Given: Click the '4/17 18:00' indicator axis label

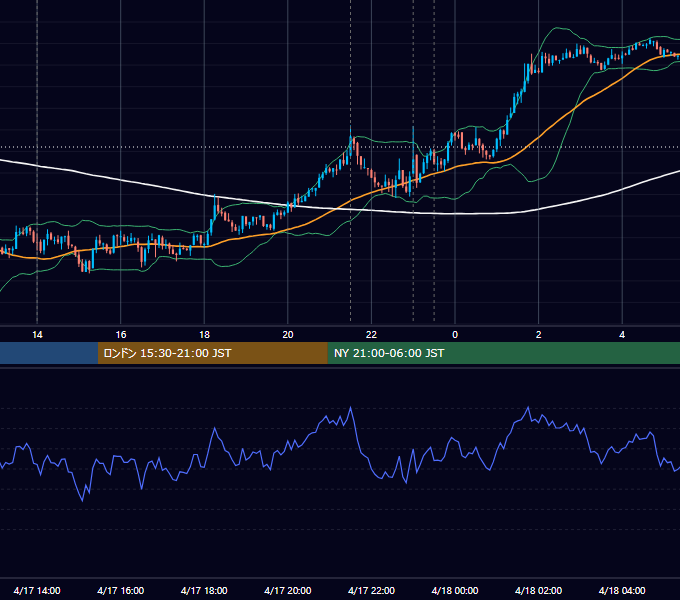Looking at the screenshot, I should click(x=204, y=590).
